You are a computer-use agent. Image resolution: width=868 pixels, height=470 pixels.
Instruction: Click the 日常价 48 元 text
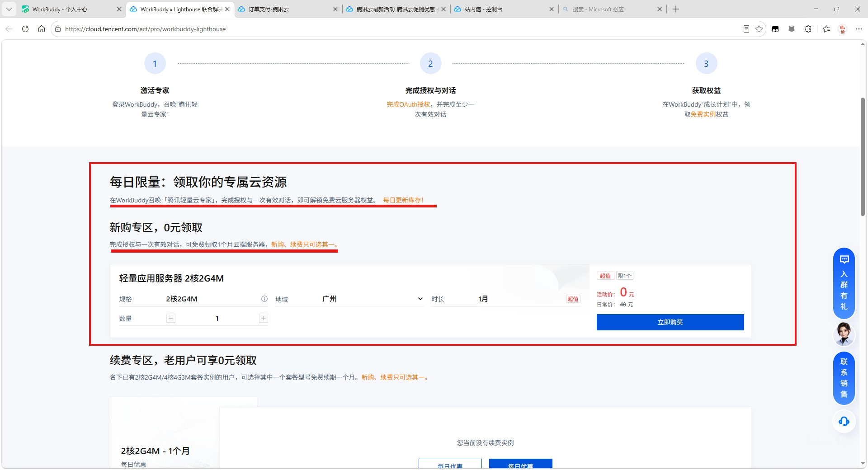tap(615, 305)
